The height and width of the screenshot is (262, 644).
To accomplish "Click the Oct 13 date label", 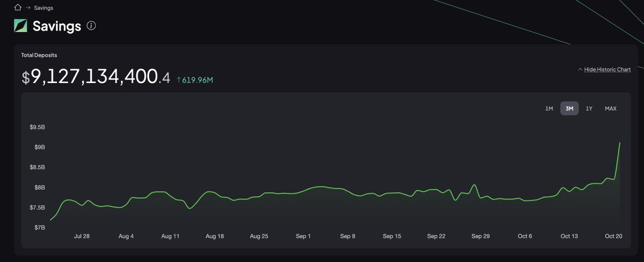I will [569, 236].
